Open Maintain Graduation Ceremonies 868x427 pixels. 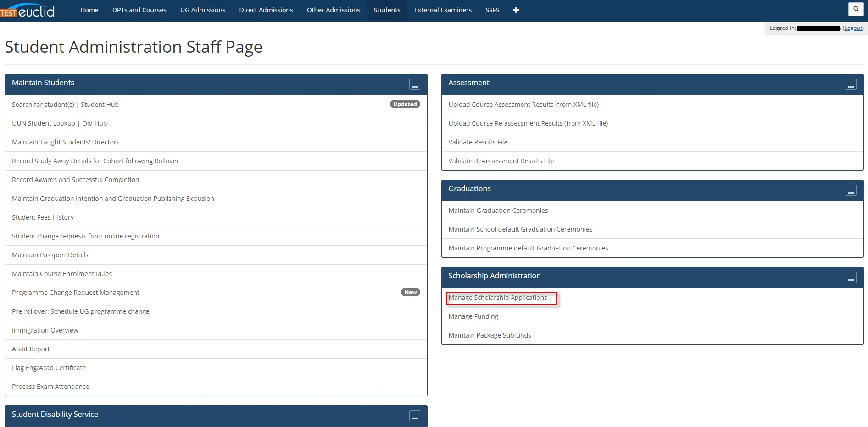tap(498, 211)
